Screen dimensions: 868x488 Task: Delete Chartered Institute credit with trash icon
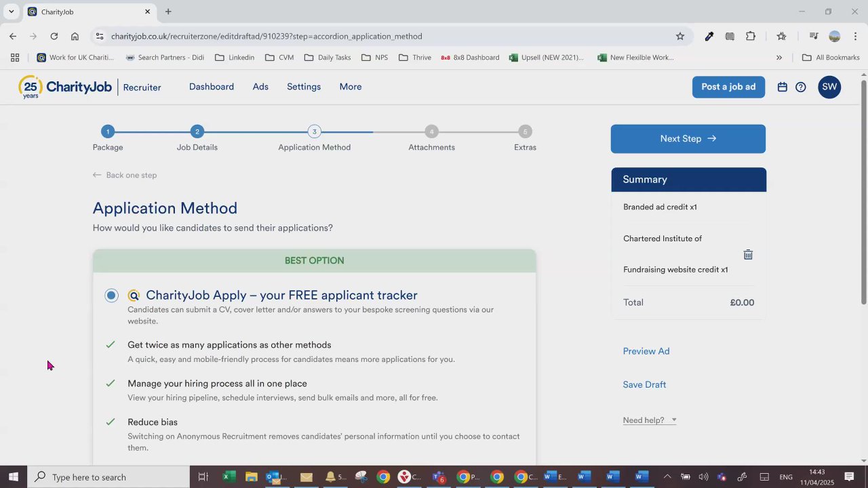coord(748,255)
